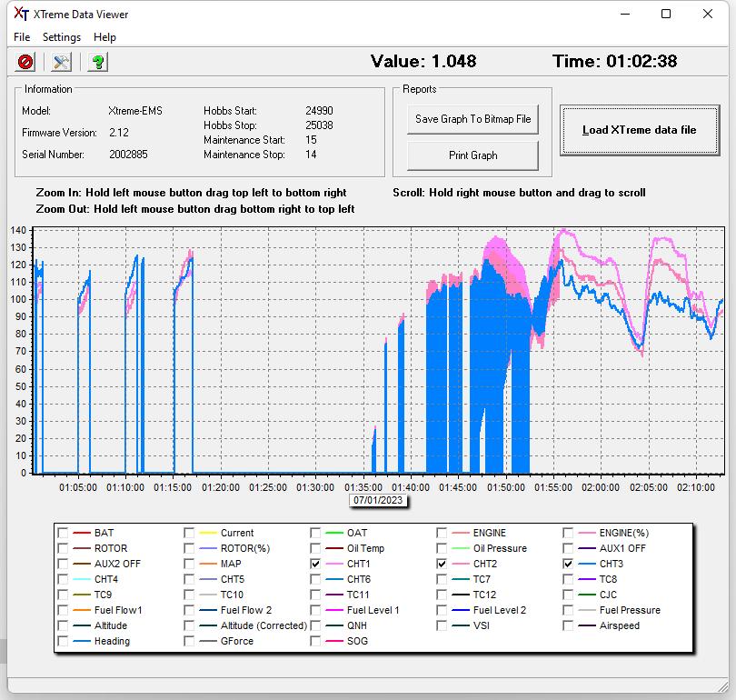Screen dimensions: 736x700
Task: Click the Serial Number value 2002885
Action: click(x=129, y=155)
